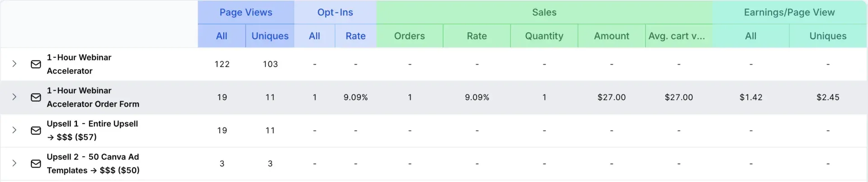Click the envelope icon for Upsell 1 row
868x182 pixels.
[x=36, y=131]
